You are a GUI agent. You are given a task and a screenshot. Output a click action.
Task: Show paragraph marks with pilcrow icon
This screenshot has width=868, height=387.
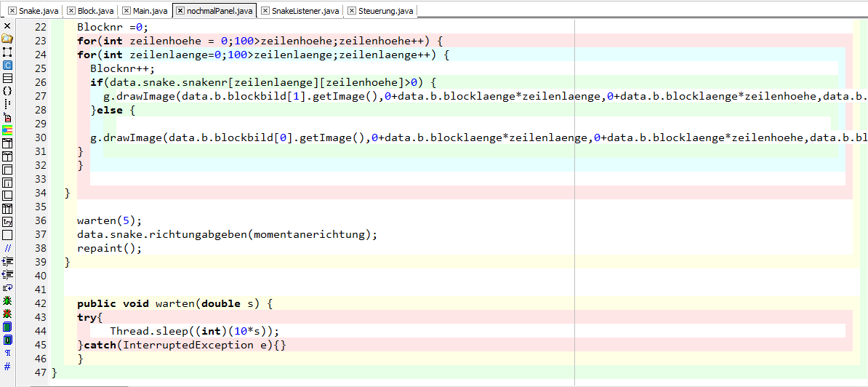coord(7,353)
